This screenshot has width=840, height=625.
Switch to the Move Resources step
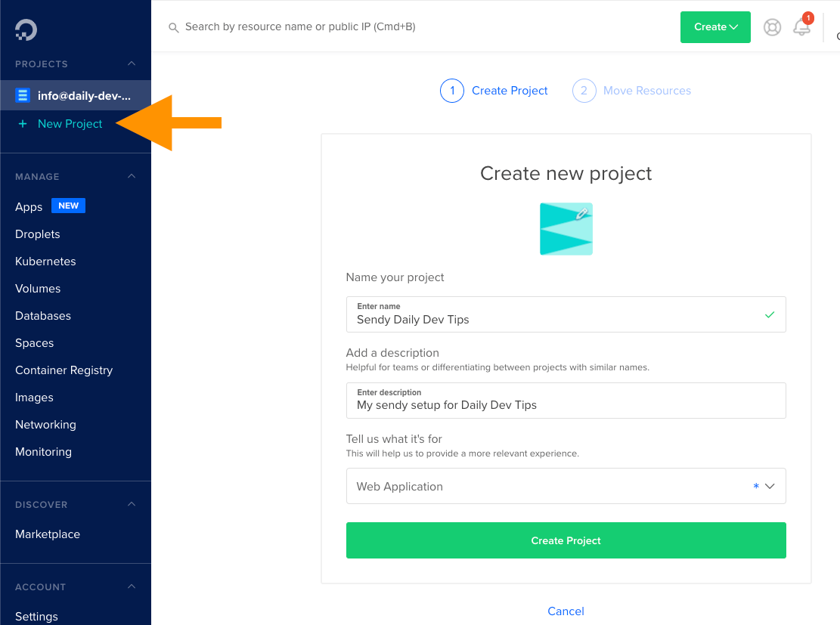647,90
